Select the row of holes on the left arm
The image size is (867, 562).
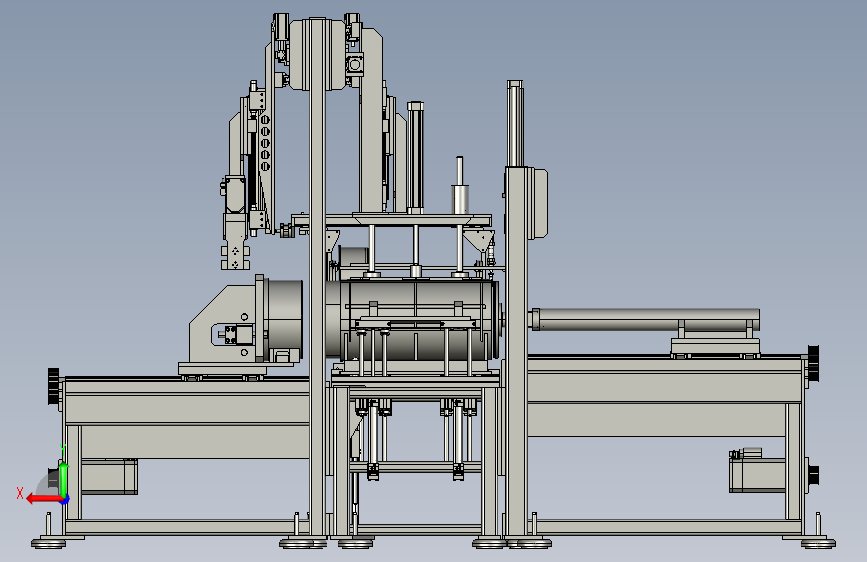(x=265, y=143)
